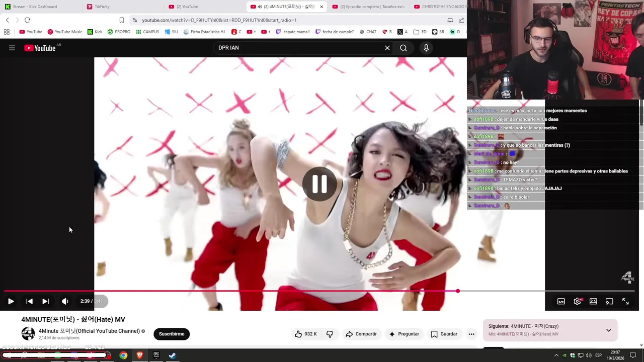The width and height of the screenshot is (644, 362).
Task: Dislike the 4MINUTE video
Action: click(x=330, y=334)
